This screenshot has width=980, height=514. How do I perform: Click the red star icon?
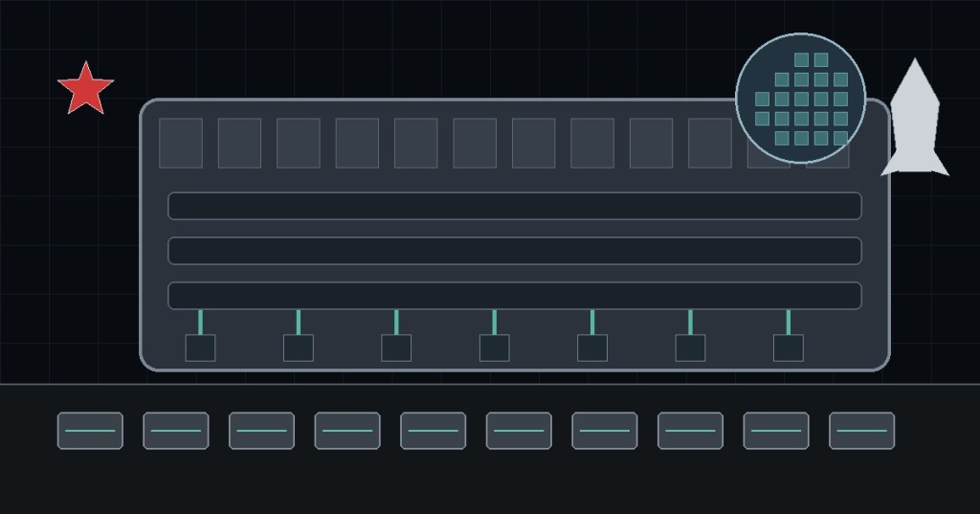[x=85, y=89]
